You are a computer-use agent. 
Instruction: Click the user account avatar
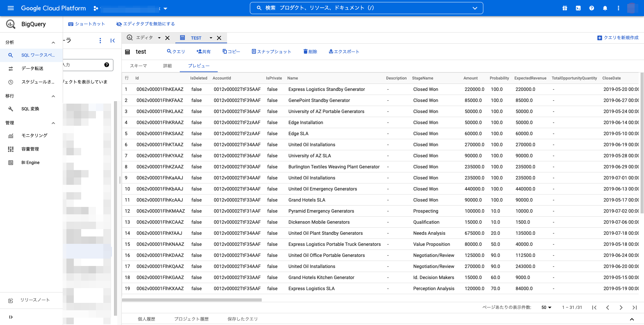[632, 8]
